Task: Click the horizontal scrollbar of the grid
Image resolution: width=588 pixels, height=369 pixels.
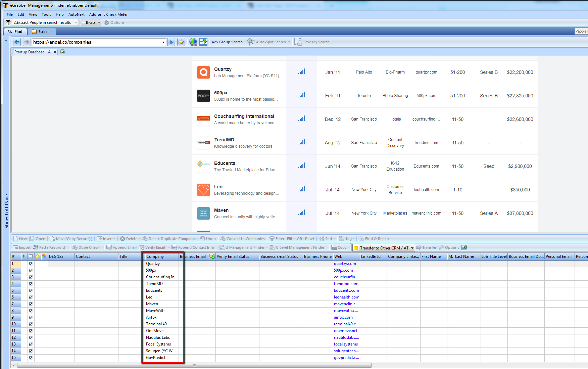Action: [x=194, y=365]
